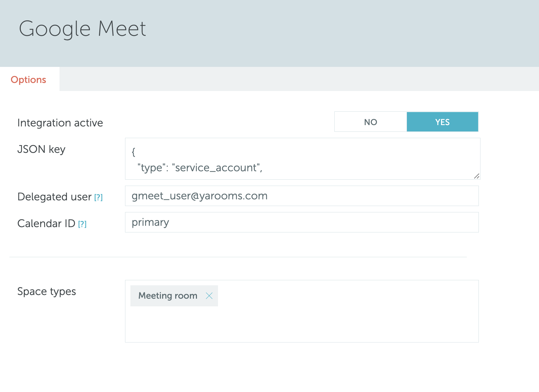Select the Options tab label
539x392 pixels.
[x=28, y=80]
